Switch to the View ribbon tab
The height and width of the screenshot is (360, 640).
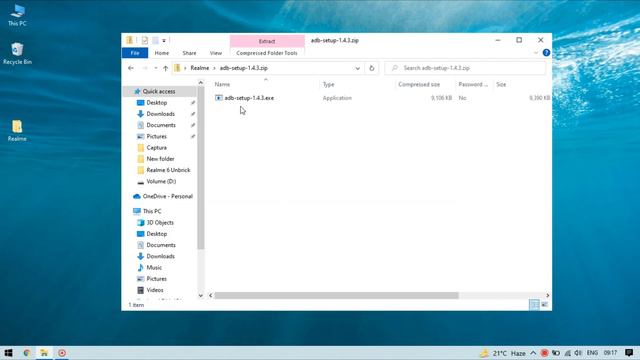click(x=216, y=53)
